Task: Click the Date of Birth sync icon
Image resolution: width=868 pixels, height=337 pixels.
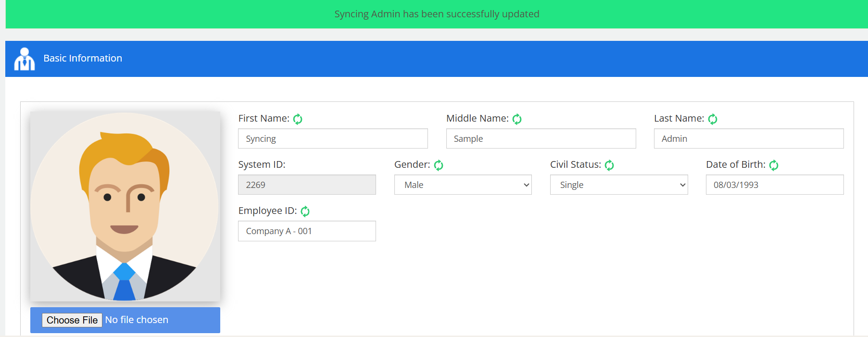Action: coord(774,165)
